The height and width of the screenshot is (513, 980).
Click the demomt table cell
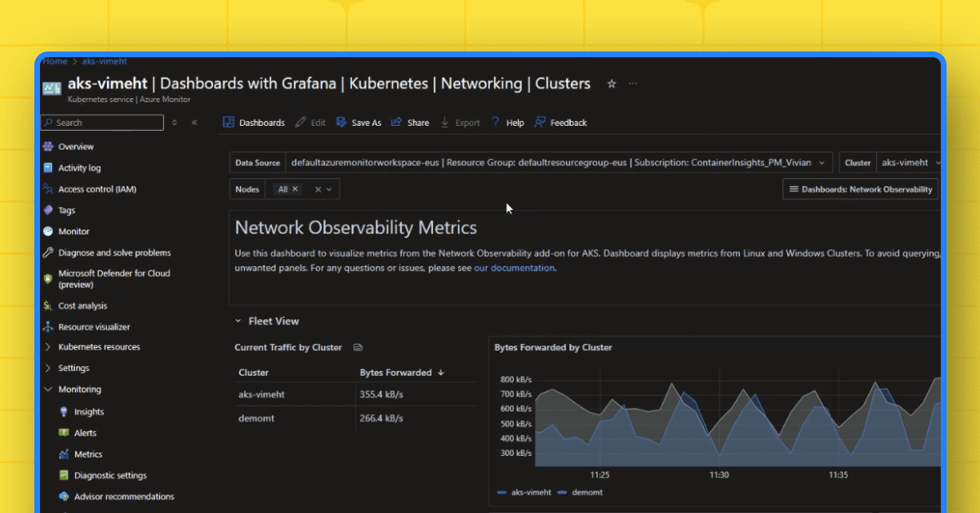(255, 419)
